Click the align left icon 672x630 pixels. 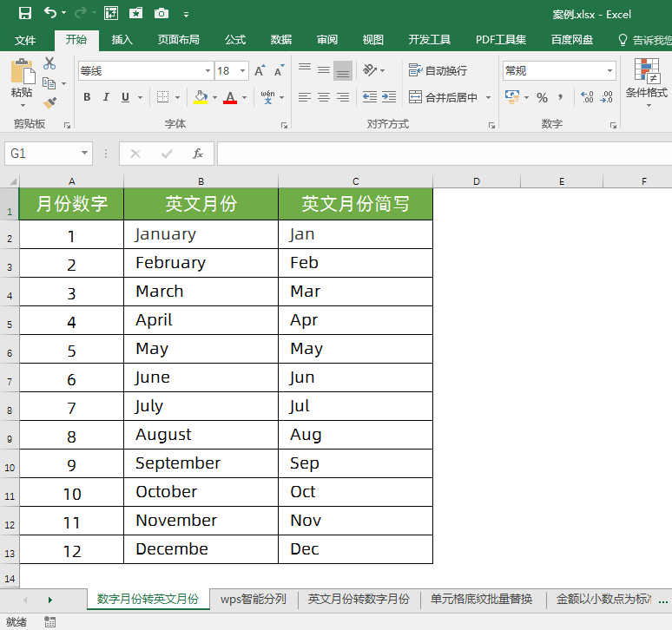coord(305,97)
